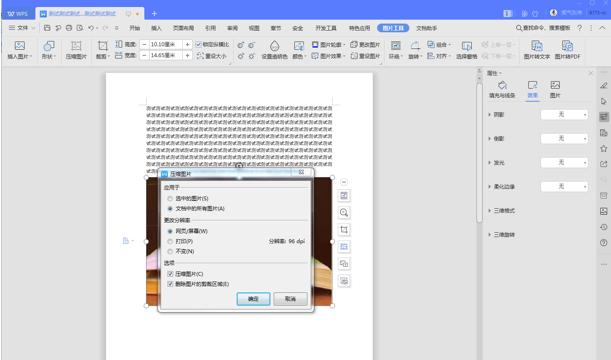611x360 pixels.
Task: Click the save icon in quick toolbar
Action: (47, 28)
